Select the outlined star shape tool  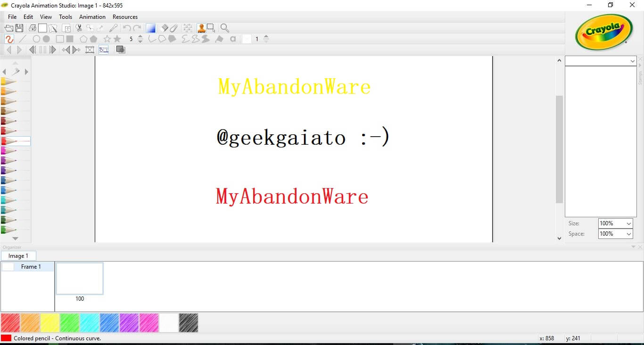(x=107, y=39)
